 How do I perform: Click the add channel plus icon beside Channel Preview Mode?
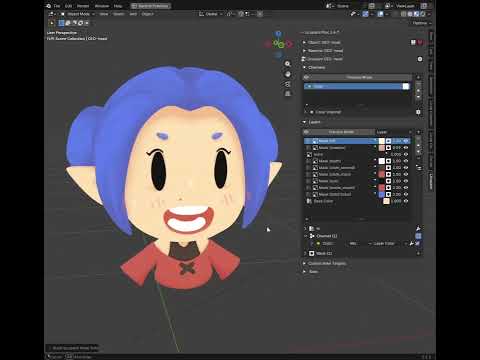pos(419,77)
